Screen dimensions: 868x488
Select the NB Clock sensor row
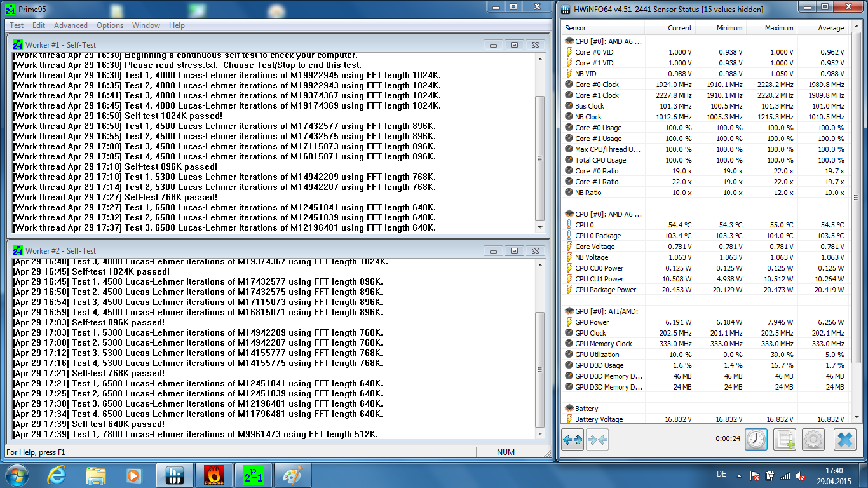point(706,117)
